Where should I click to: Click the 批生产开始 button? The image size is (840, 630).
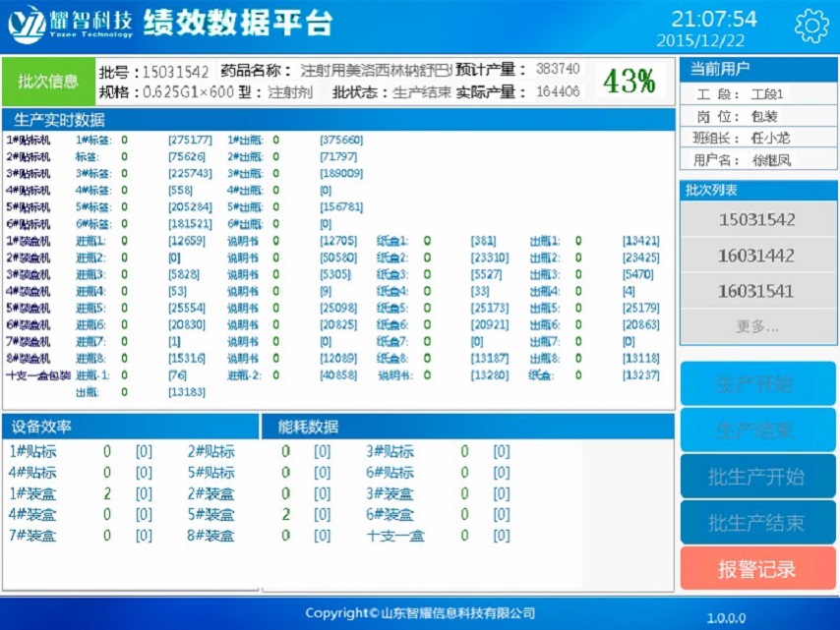756,477
